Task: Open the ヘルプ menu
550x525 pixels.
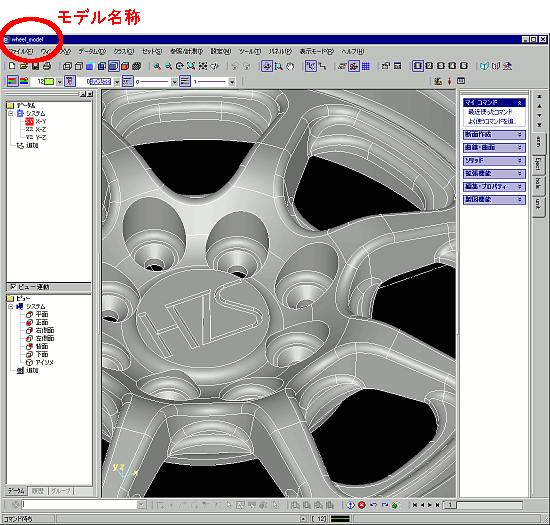Action: pyautogui.click(x=353, y=51)
